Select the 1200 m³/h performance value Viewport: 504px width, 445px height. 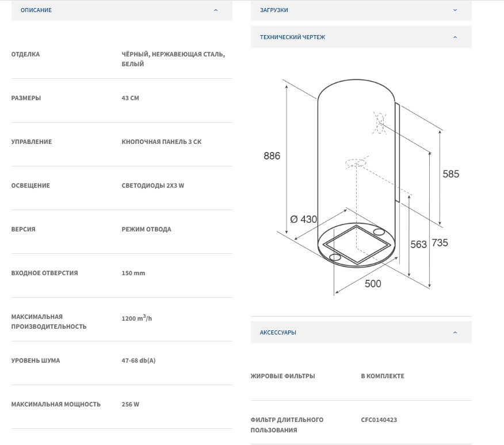point(137,318)
